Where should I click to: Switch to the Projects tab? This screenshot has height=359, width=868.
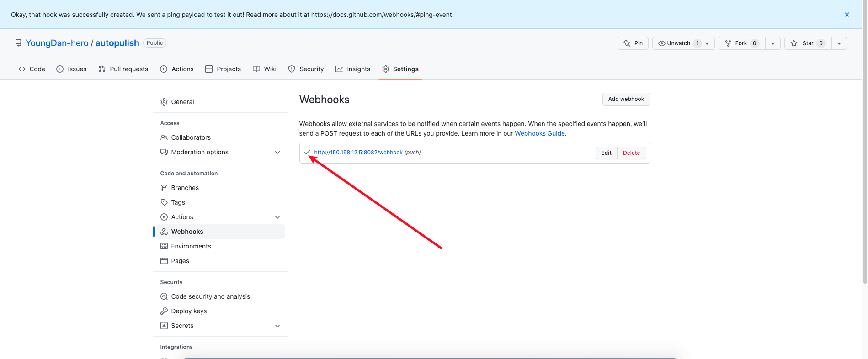(223, 69)
